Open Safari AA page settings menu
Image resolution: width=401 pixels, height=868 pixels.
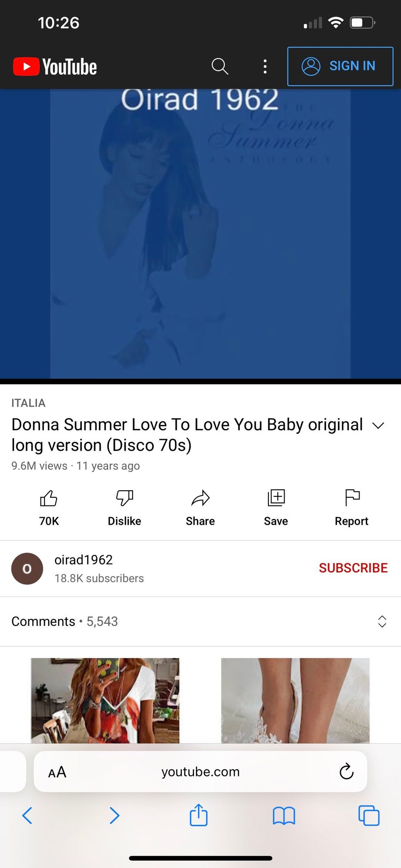57,772
